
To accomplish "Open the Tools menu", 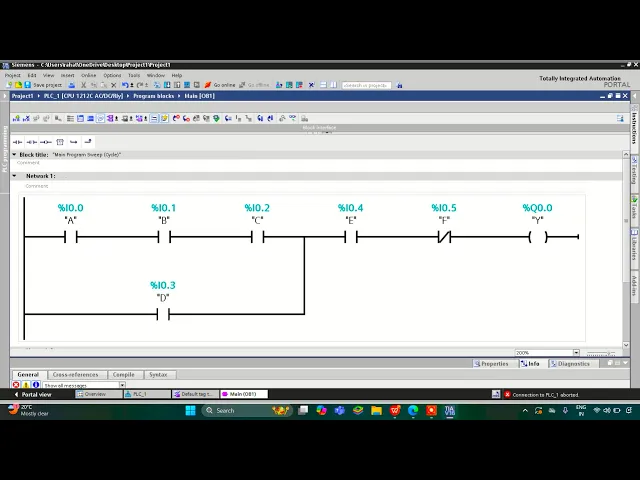I will 134,76.
